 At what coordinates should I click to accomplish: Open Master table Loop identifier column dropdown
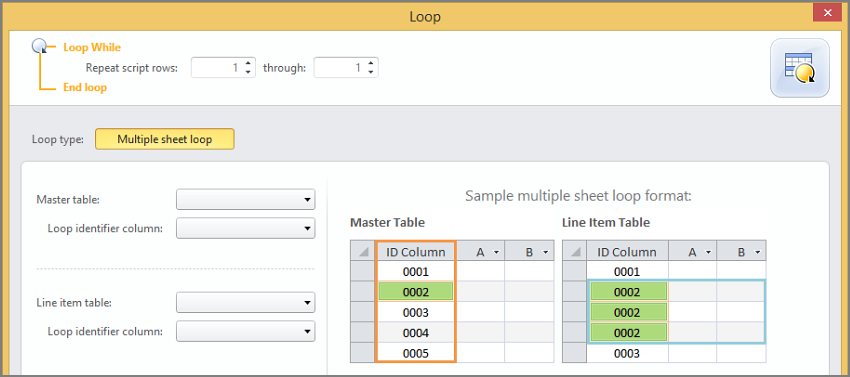[246, 228]
